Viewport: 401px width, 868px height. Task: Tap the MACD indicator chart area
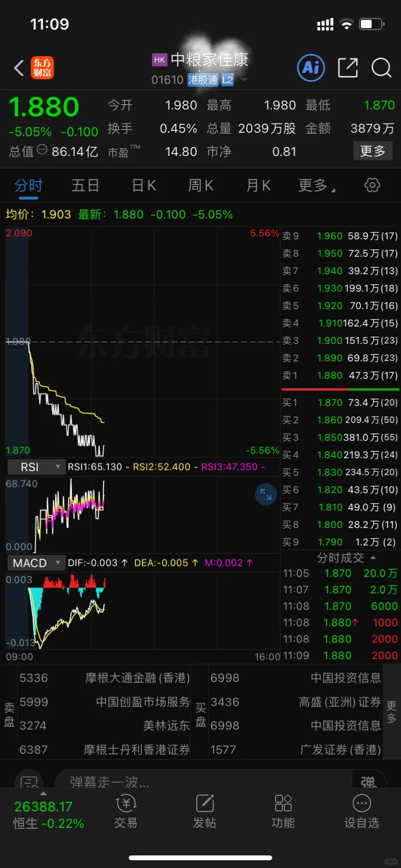(x=143, y=611)
